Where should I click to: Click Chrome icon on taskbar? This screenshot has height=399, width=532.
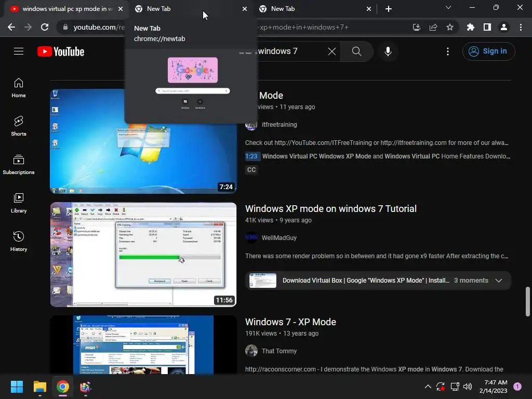(x=63, y=387)
